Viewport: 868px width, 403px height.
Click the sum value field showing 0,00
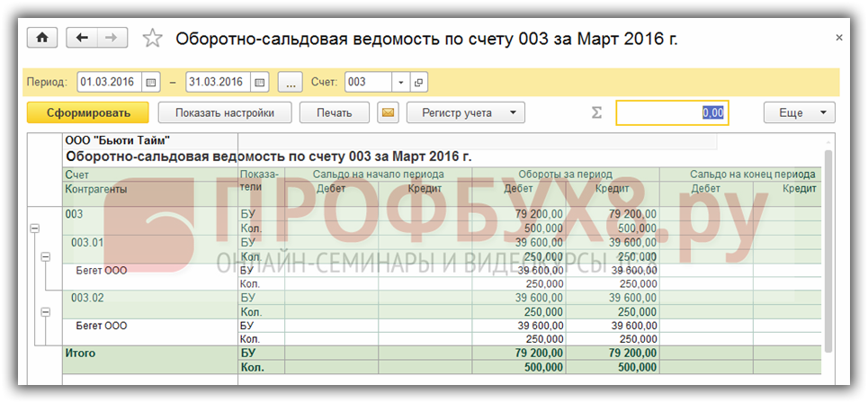click(x=671, y=113)
